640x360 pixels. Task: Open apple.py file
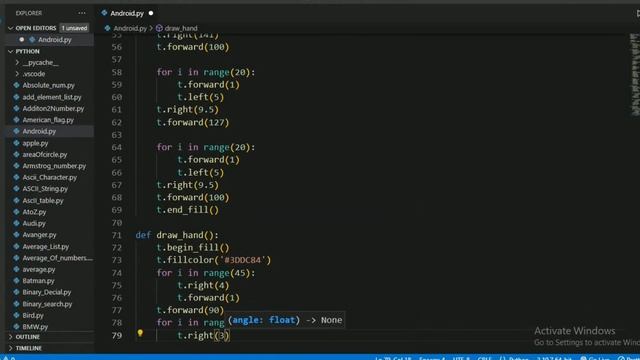35,143
